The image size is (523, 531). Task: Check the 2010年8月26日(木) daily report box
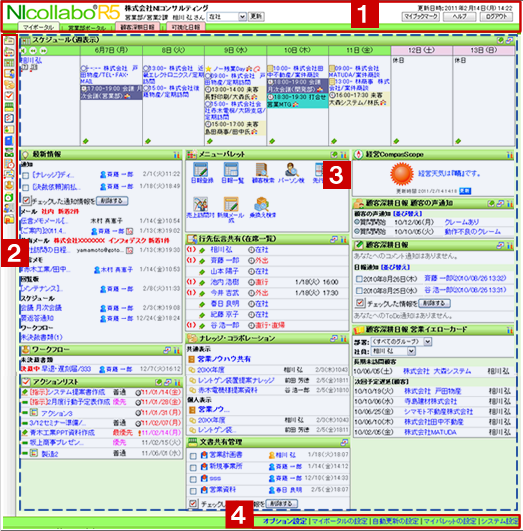click(359, 279)
